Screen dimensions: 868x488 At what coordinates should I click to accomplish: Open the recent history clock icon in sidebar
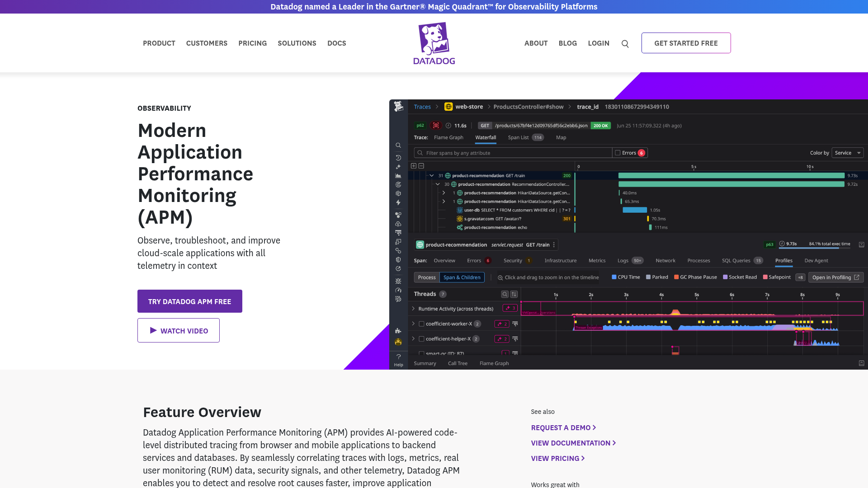pos(398,158)
